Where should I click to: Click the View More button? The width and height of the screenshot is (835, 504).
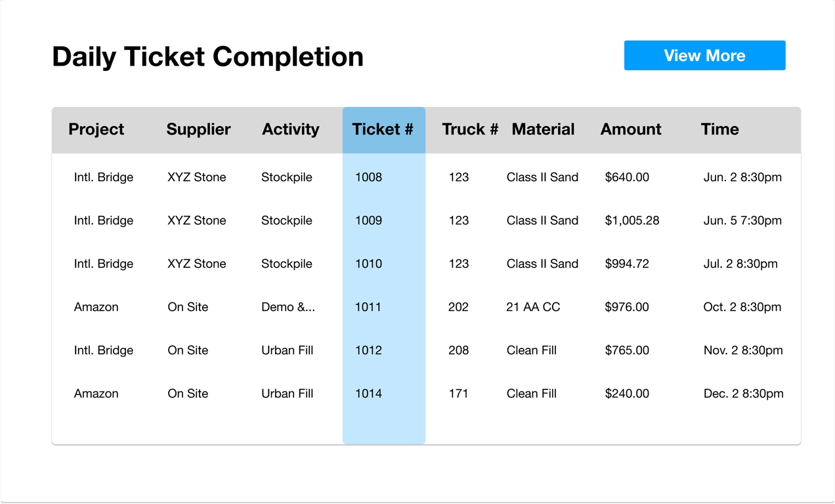pos(704,56)
